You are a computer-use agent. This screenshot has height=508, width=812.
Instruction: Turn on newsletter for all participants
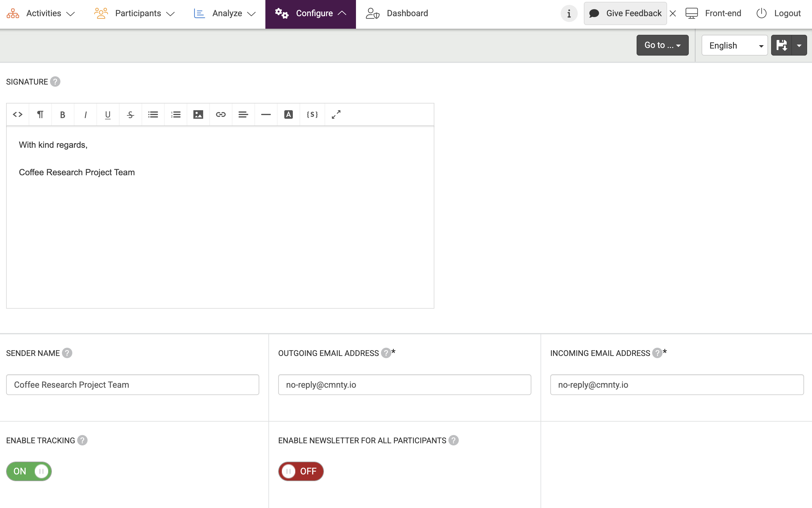point(301,471)
